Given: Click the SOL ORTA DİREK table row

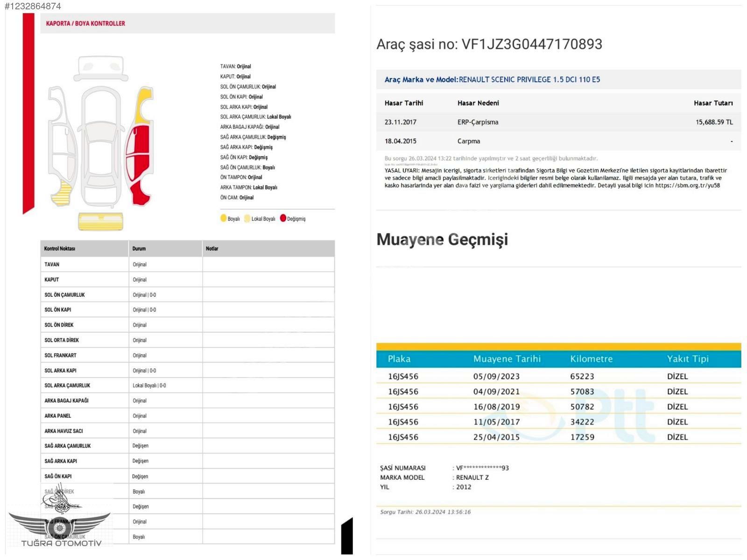Looking at the screenshot, I should point(188,340).
